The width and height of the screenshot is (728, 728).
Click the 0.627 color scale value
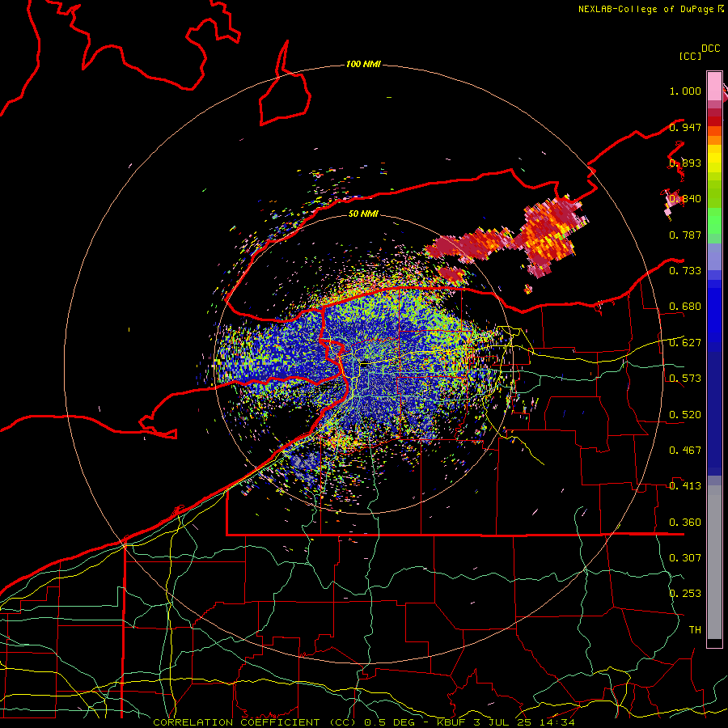click(685, 343)
